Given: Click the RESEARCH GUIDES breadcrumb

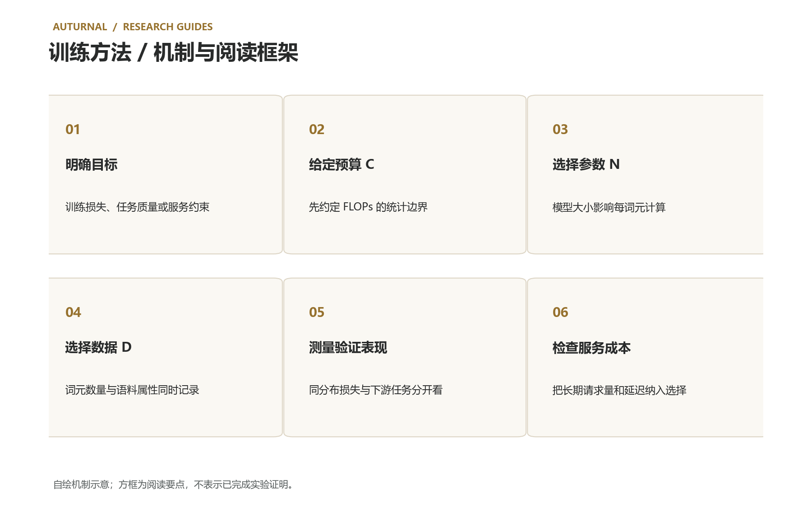Looking at the screenshot, I should [x=168, y=27].
